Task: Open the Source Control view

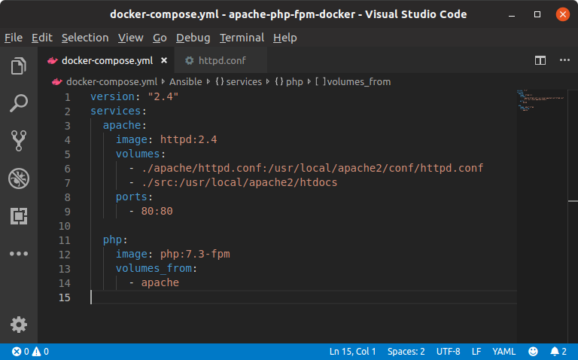Action: (18, 140)
